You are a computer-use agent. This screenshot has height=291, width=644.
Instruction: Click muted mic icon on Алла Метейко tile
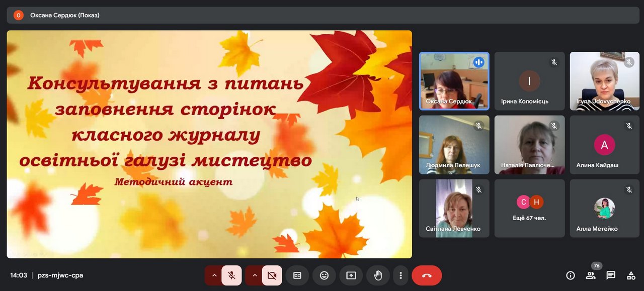(629, 190)
